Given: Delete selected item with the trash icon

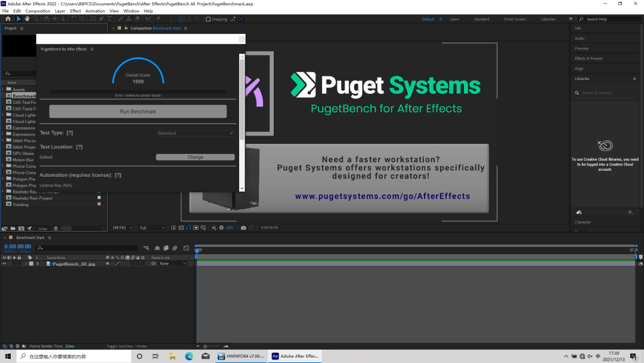Looking at the screenshot, I should point(56,228).
